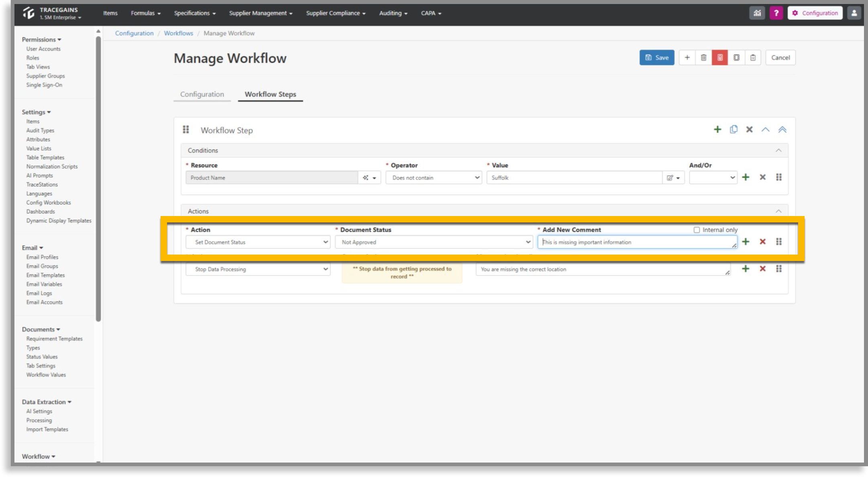This screenshot has width=868, height=477.
Task: Switch to the Configuration tab
Action: click(x=202, y=94)
